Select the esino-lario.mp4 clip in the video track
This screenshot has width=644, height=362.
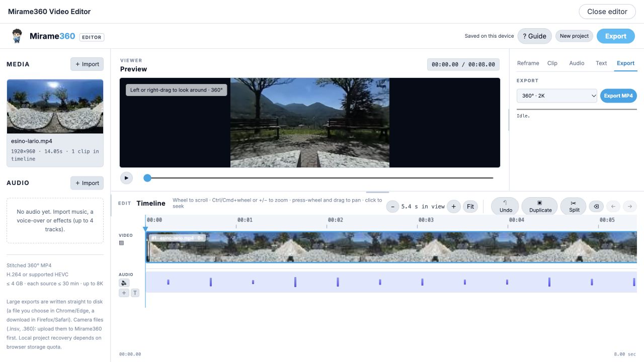pos(391,247)
